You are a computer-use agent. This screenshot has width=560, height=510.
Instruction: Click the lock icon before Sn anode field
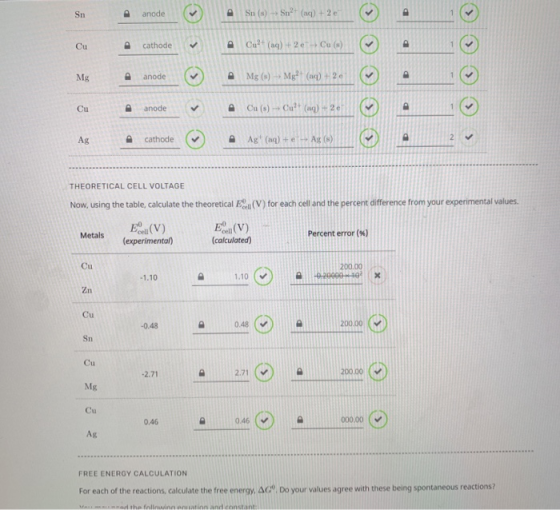click(126, 14)
